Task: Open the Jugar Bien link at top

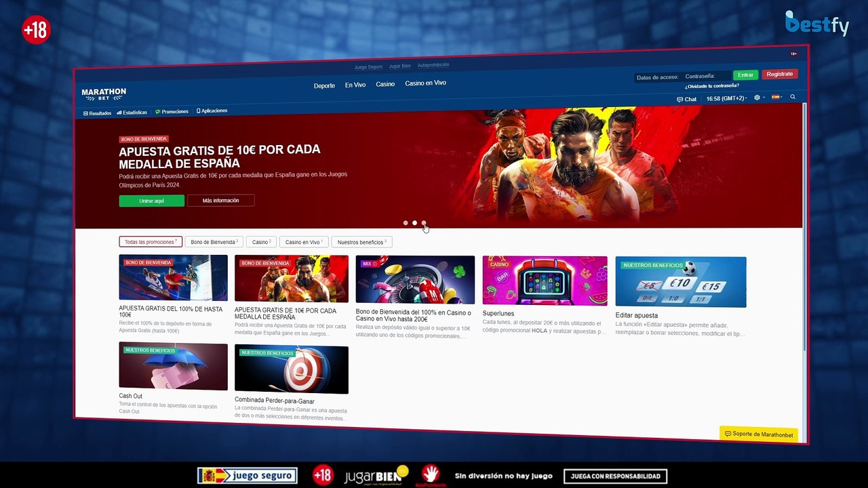Action: pyautogui.click(x=399, y=66)
